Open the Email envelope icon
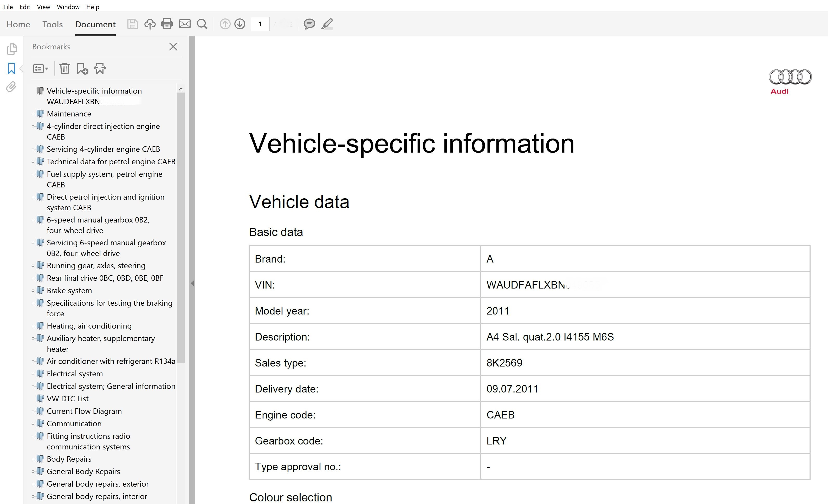Viewport: 828px width, 504px height. point(184,24)
